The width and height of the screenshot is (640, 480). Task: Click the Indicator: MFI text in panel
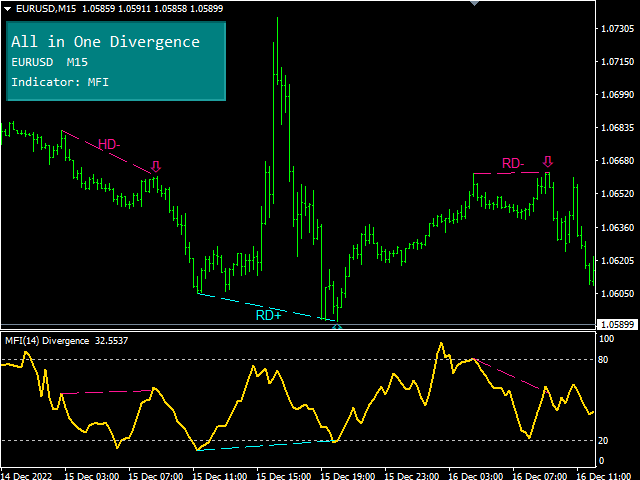point(60,82)
